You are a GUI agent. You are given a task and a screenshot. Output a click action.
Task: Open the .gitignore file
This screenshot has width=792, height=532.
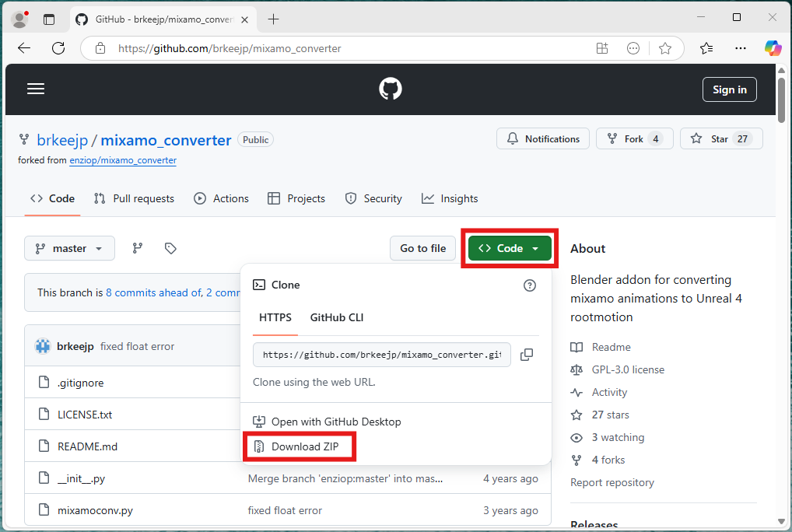(x=80, y=383)
